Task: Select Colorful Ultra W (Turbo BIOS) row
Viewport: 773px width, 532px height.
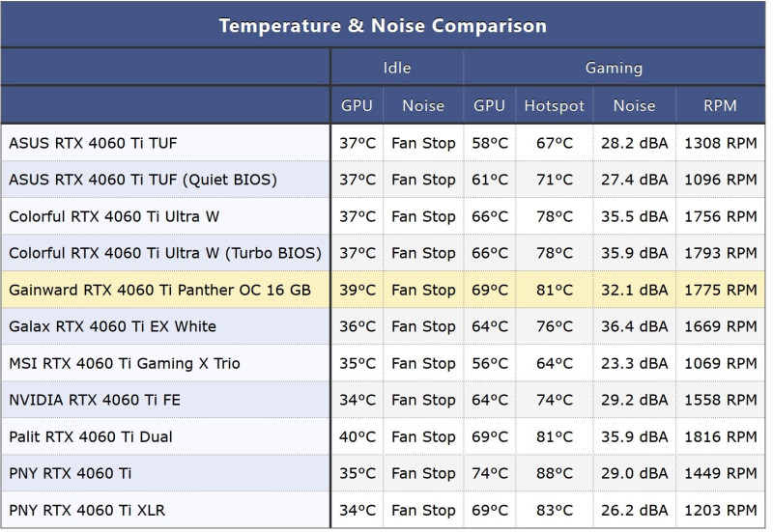Action: 383,253
